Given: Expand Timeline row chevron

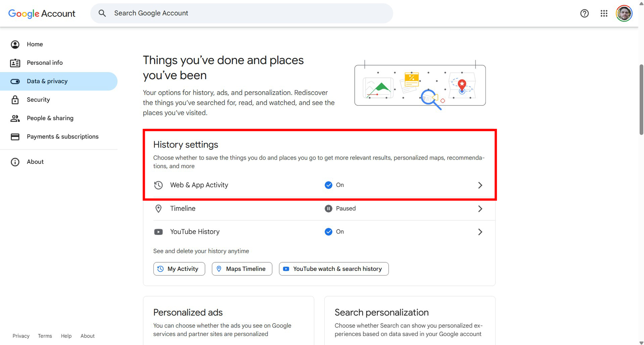Looking at the screenshot, I should coord(480,208).
